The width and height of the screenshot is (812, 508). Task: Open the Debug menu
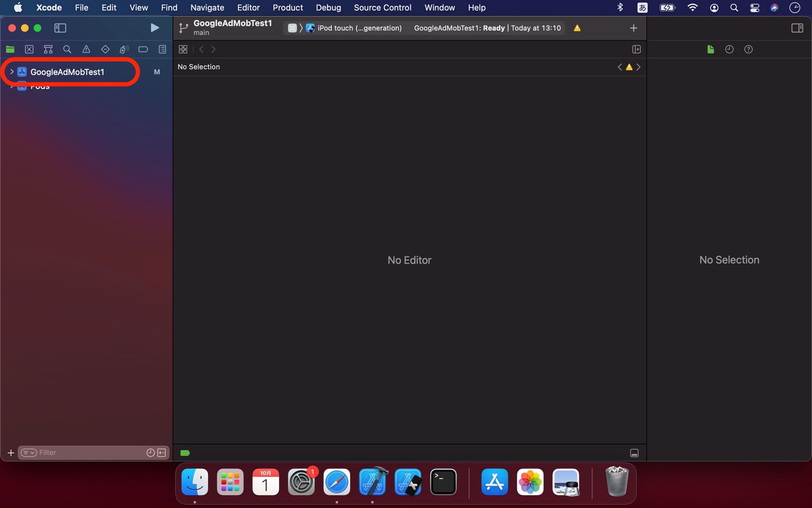click(328, 8)
